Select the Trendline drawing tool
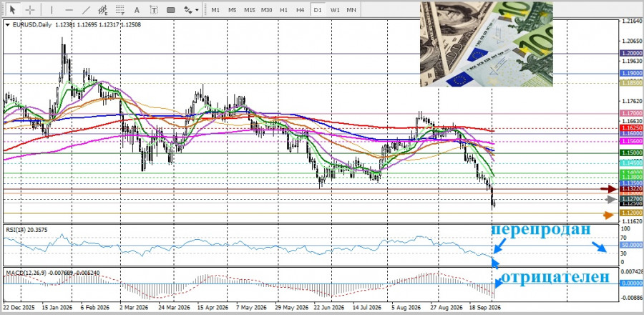The width and height of the screenshot is (644, 315). [x=86, y=9]
